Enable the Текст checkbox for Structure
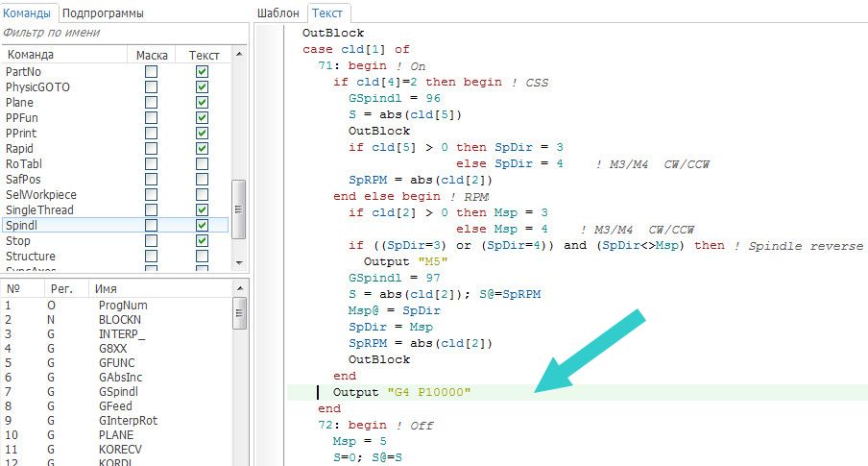The height and width of the screenshot is (466, 868). (202, 256)
